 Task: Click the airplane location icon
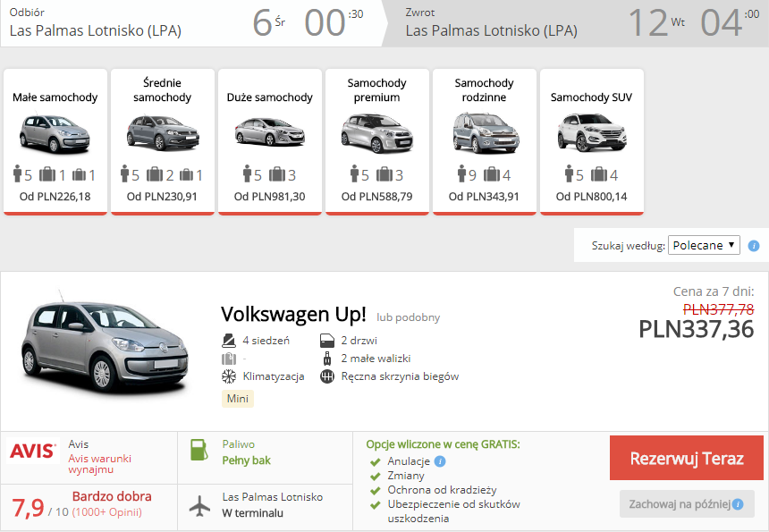pos(199,504)
